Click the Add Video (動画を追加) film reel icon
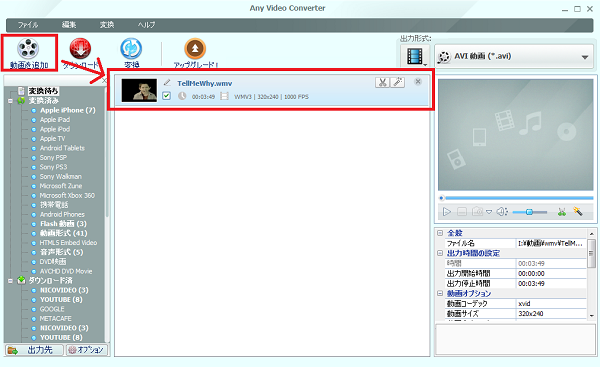The height and width of the screenshot is (367, 600). point(28,49)
